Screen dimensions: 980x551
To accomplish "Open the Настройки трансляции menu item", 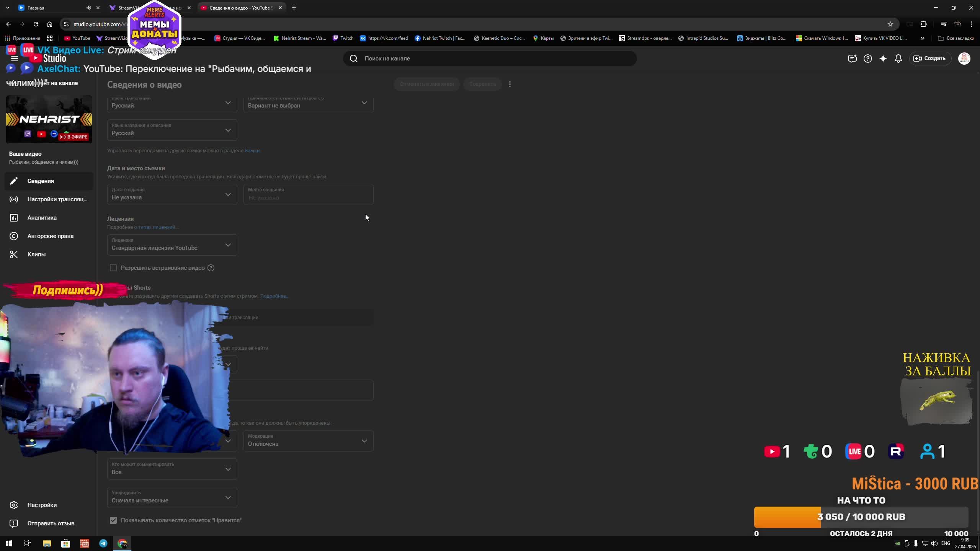I will [49, 199].
